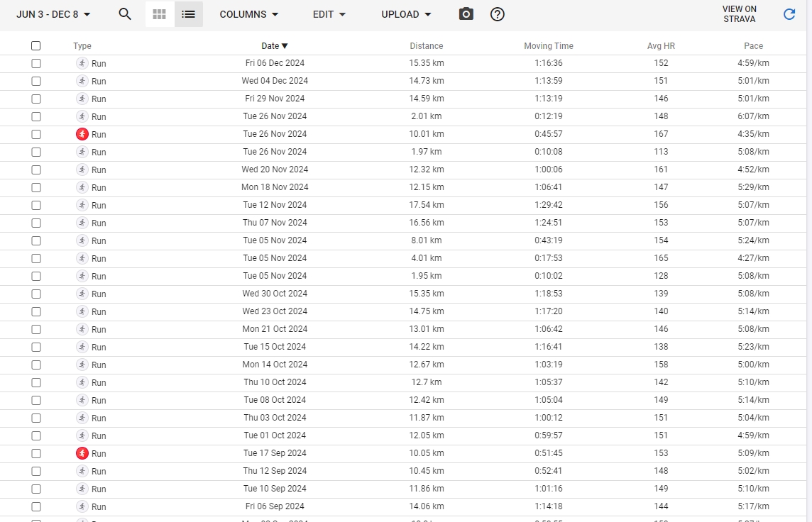
Task: Switch to list view
Action: [x=188, y=14]
